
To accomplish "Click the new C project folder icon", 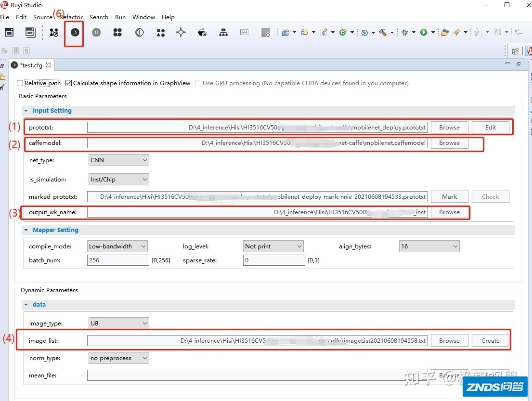I will tap(285, 33).
